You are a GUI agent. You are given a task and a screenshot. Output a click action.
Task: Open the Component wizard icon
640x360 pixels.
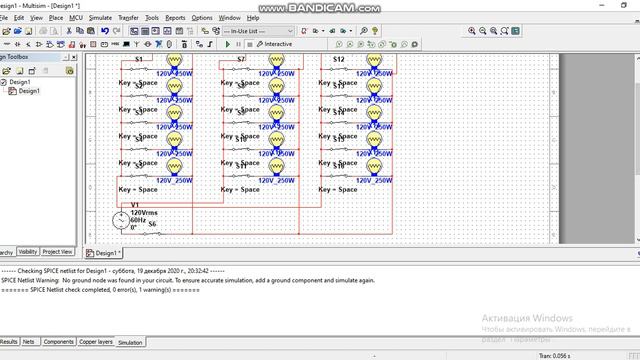point(204,31)
